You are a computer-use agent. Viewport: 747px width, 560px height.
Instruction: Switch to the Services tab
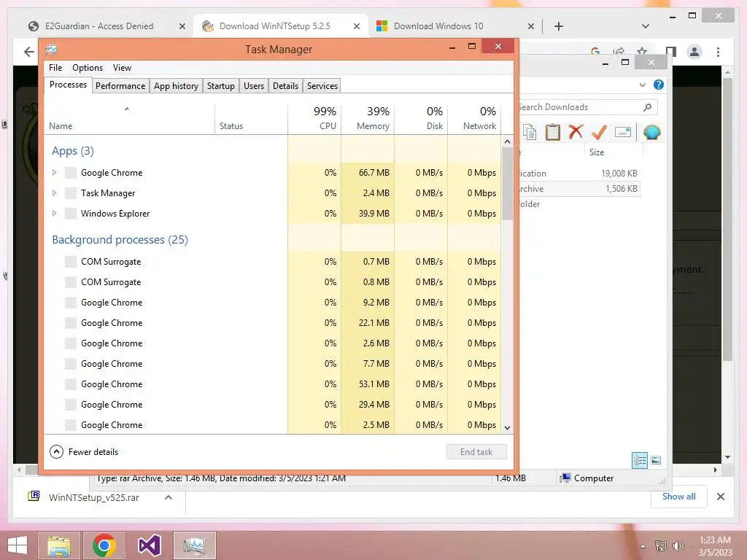(x=322, y=86)
